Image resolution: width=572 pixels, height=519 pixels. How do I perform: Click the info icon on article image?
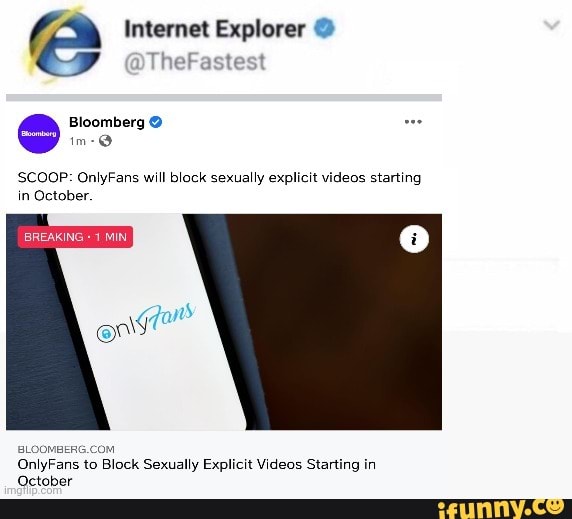point(414,239)
